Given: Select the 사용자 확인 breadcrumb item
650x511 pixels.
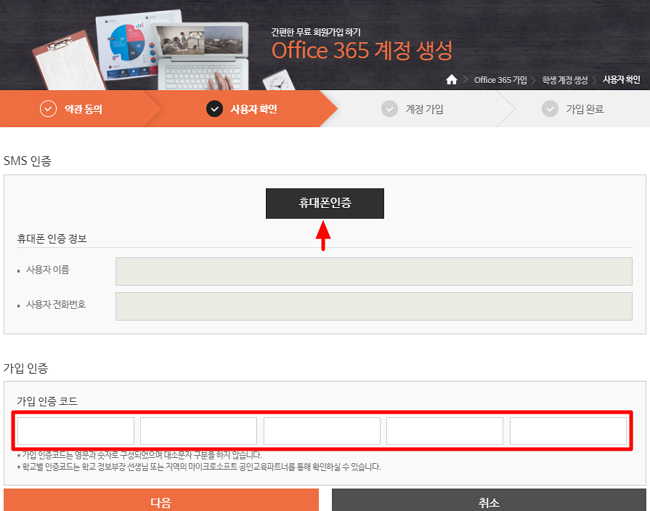Looking at the screenshot, I should click(621, 80).
